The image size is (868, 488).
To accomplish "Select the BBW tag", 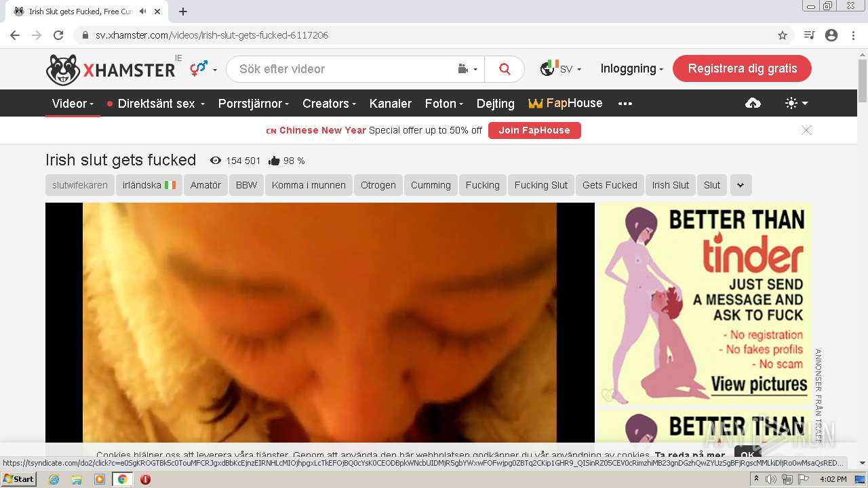I will point(247,185).
